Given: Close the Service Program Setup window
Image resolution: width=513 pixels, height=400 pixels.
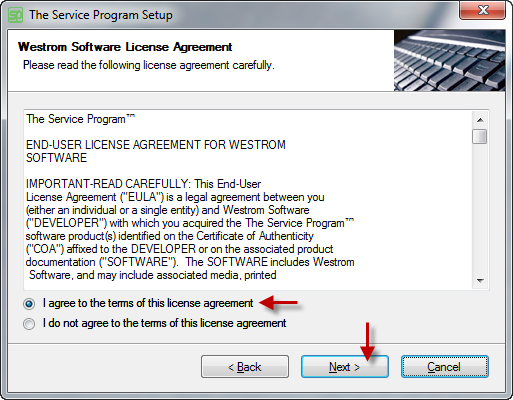Looking at the screenshot, I should pyautogui.click(x=482, y=10).
